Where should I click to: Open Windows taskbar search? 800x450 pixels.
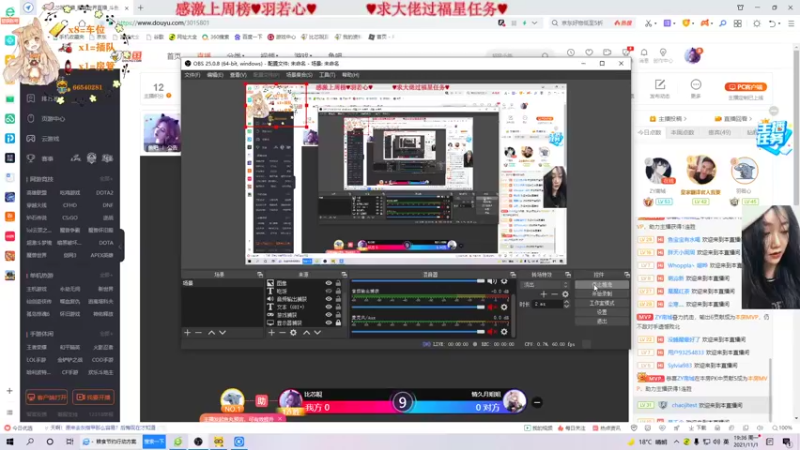(x=30, y=441)
